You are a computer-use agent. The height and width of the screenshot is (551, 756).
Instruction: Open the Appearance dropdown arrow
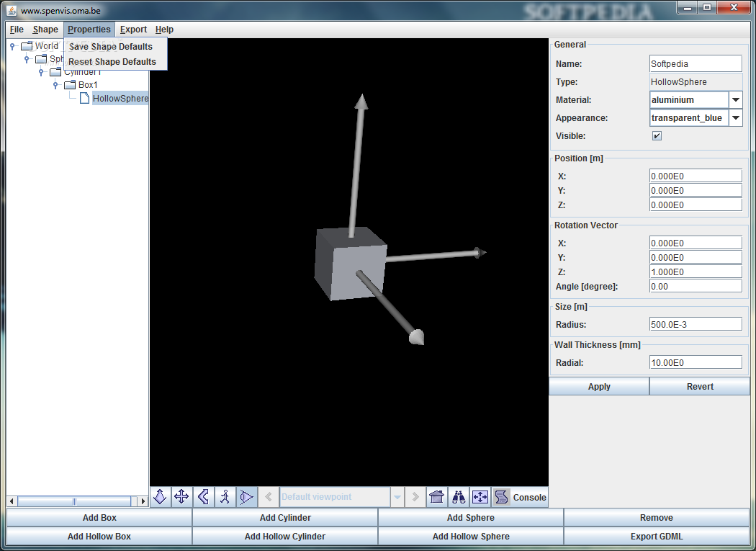tap(736, 117)
